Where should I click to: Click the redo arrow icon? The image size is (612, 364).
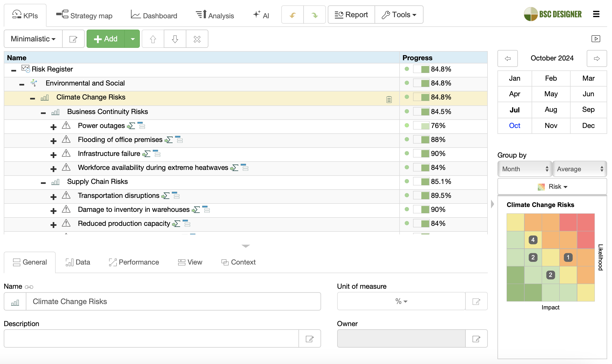pos(314,15)
